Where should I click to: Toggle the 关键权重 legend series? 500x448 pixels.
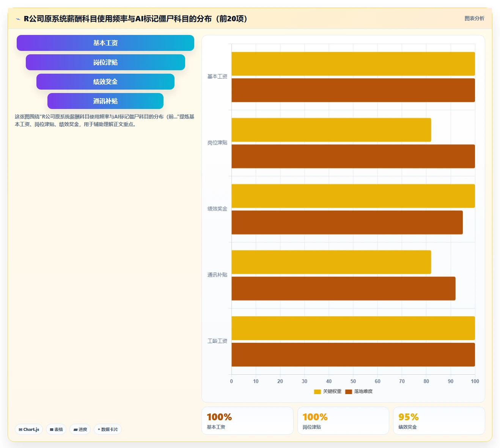tap(328, 391)
